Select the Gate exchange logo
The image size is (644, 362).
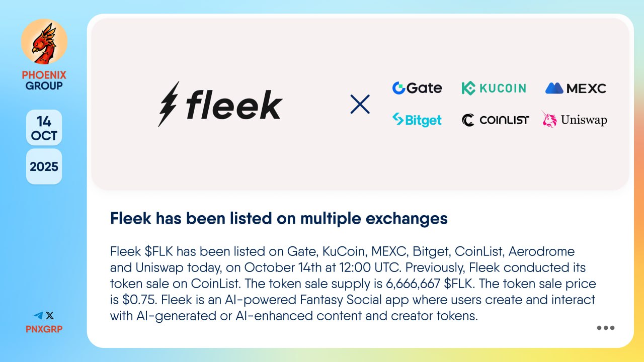(417, 88)
